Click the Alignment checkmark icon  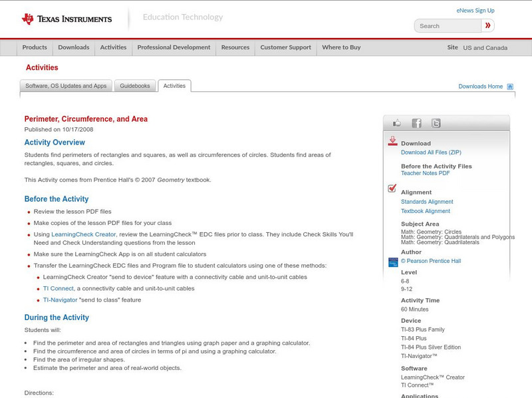[x=392, y=188]
